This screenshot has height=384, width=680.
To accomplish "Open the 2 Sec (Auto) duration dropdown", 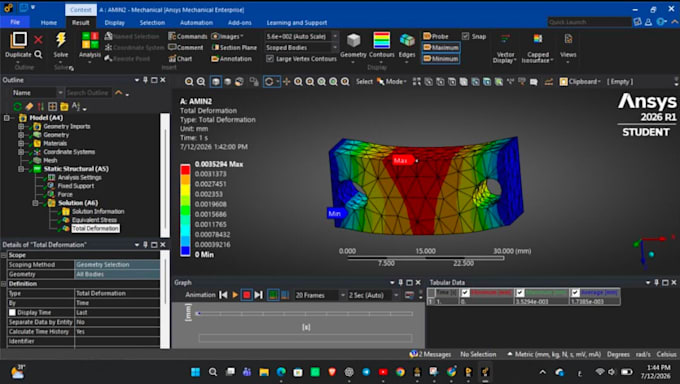I will [x=396, y=295].
